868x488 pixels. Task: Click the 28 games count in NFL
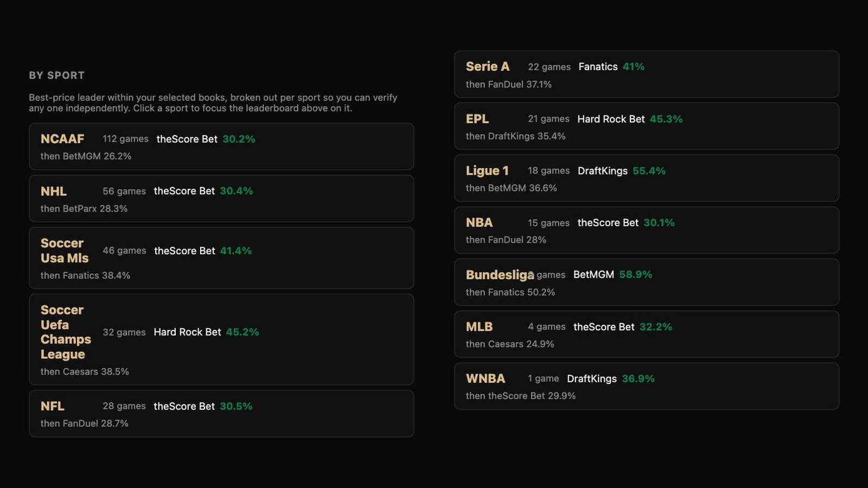124,406
